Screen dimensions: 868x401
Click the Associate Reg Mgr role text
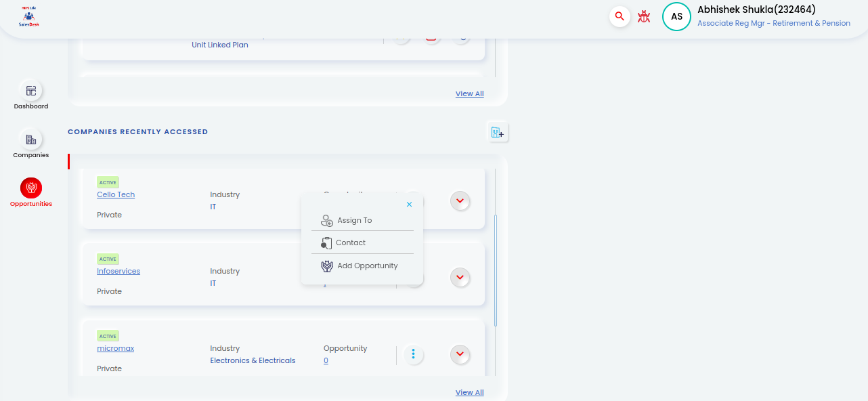(x=774, y=23)
